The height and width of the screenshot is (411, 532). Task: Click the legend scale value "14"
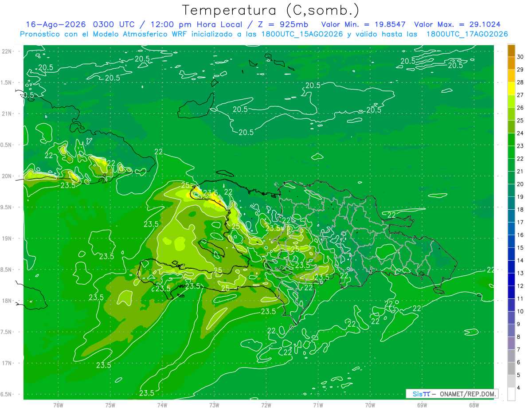[x=520, y=261]
